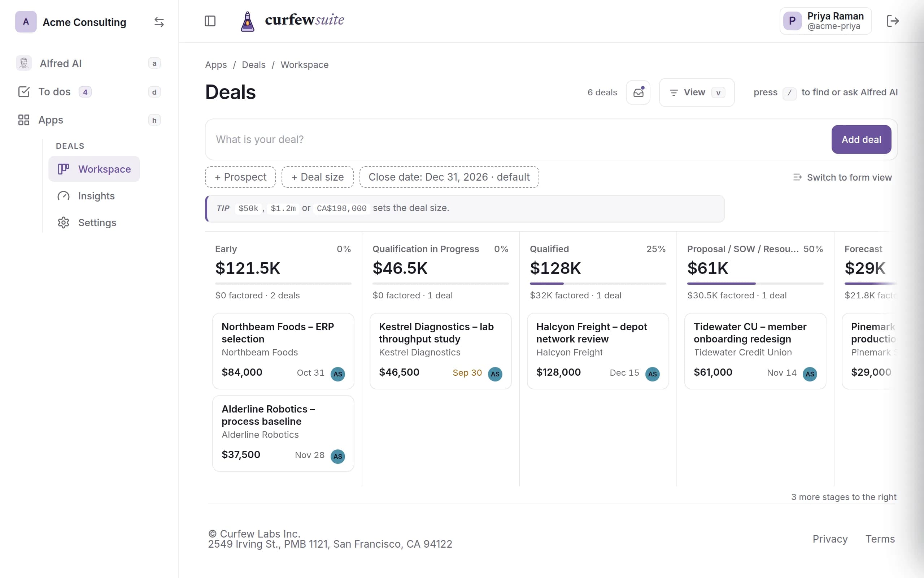Add a Deal size chip
924x578 pixels.
317,177
